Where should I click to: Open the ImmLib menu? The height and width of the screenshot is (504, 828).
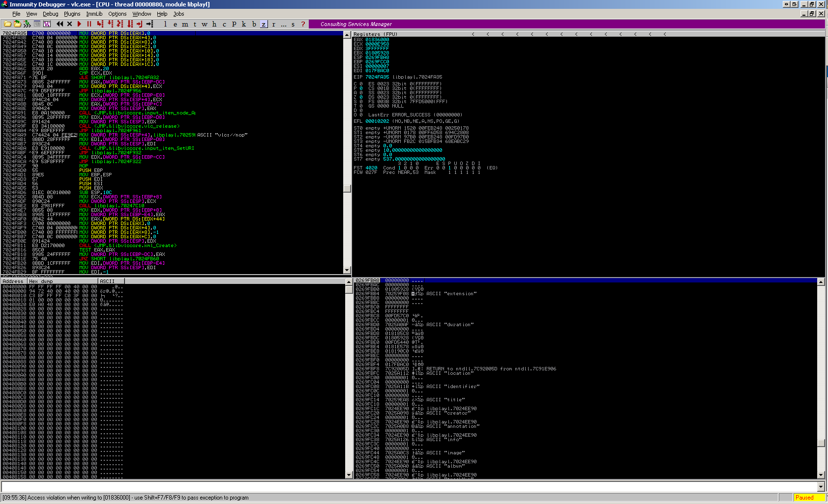pos(94,14)
